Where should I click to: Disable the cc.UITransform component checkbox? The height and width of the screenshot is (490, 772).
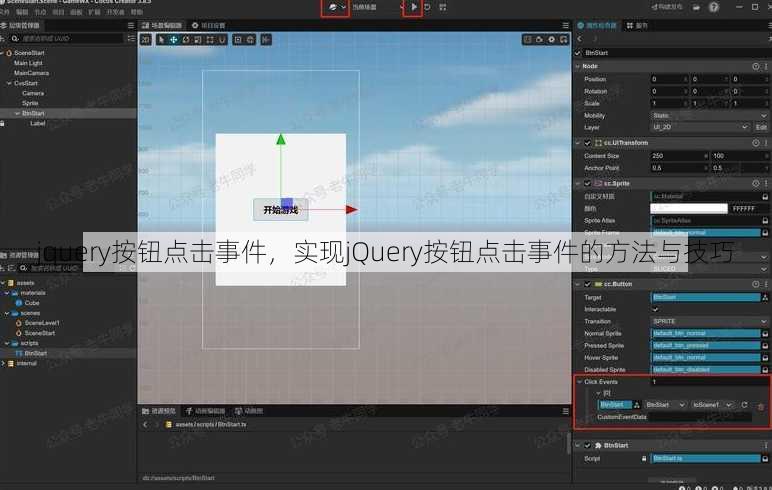587,143
